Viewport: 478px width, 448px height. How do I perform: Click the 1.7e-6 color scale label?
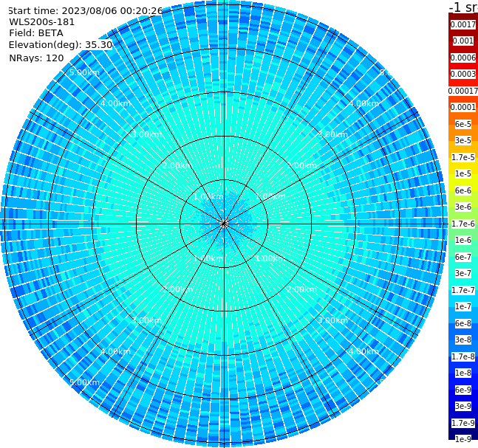click(x=463, y=224)
